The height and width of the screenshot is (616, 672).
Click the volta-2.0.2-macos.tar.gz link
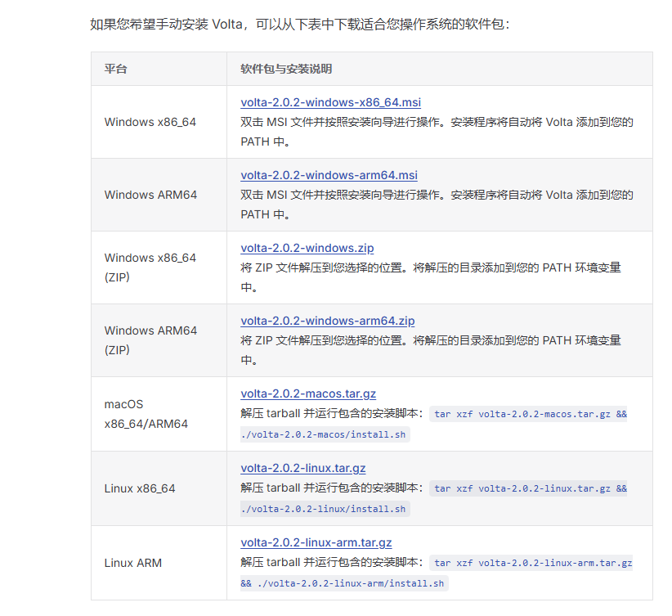(x=308, y=394)
